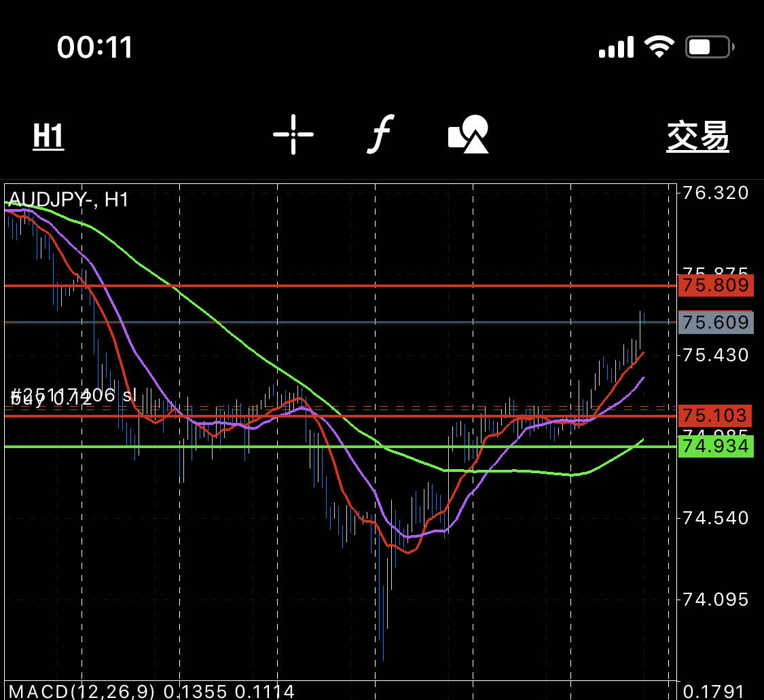The height and width of the screenshot is (700, 764).
Task: Tap the battery status icon
Action: [710, 47]
